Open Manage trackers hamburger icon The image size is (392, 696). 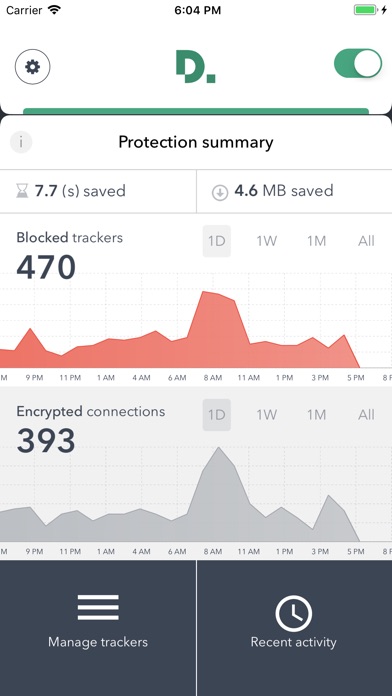click(98, 607)
